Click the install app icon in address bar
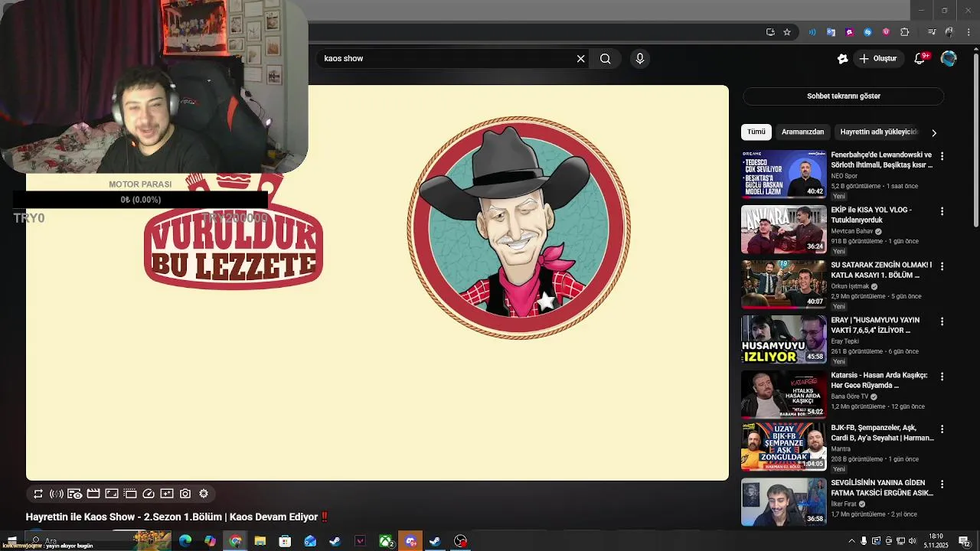 pyautogui.click(x=770, y=32)
